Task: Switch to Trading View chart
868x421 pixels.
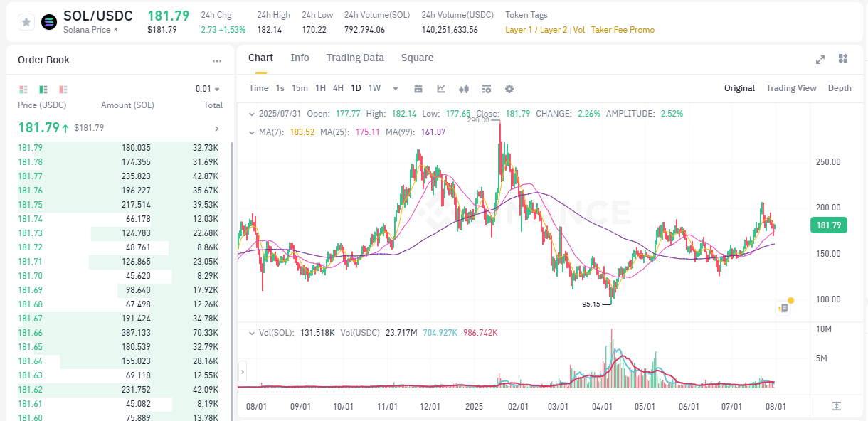Action: (x=791, y=88)
